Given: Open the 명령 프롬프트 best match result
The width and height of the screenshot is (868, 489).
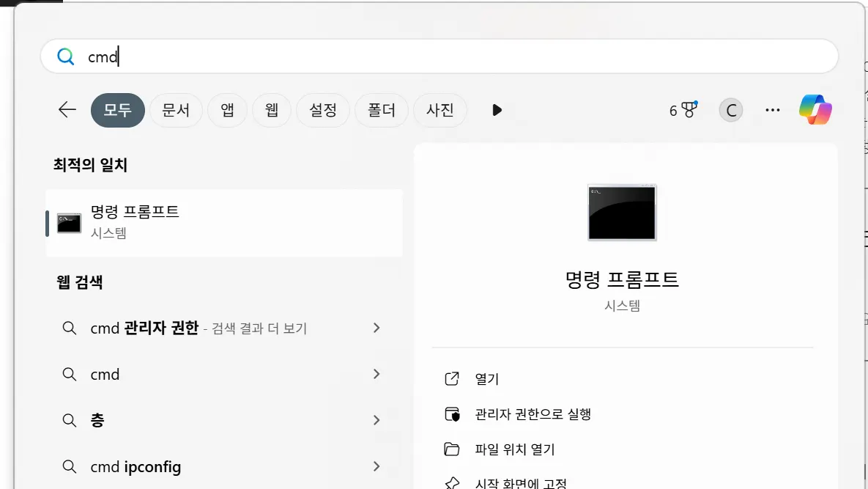Looking at the screenshot, I should tap(223, 222).
